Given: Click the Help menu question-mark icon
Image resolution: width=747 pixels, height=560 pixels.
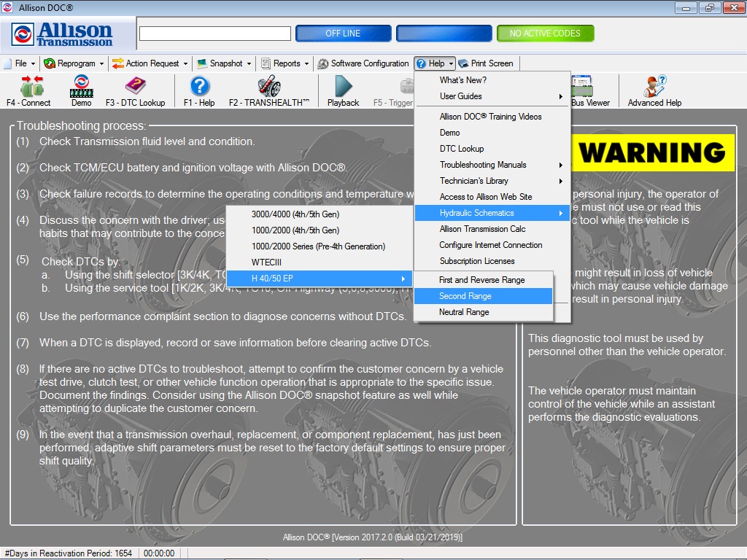Looking at the screenshot, I should [421, 63].
